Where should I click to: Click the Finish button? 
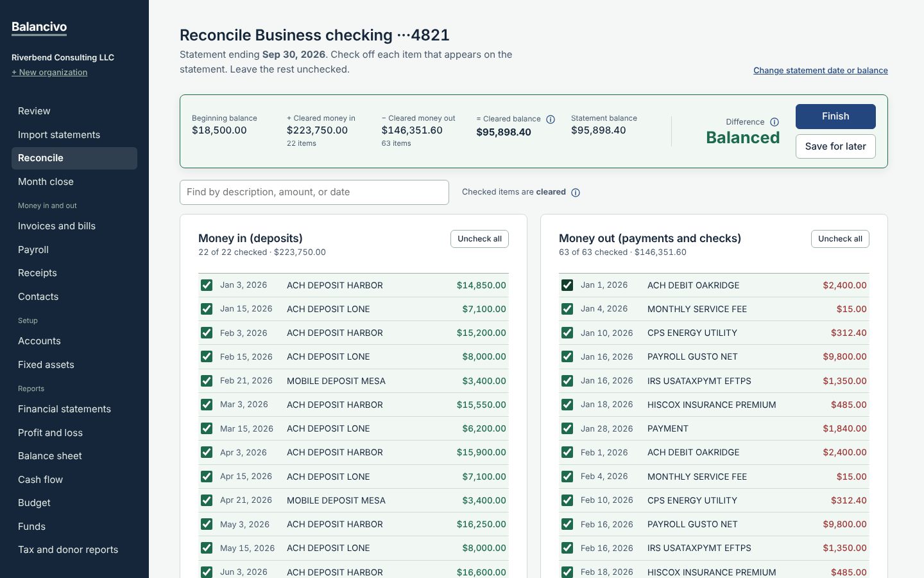pyautogui.click(x=835, y=116)
